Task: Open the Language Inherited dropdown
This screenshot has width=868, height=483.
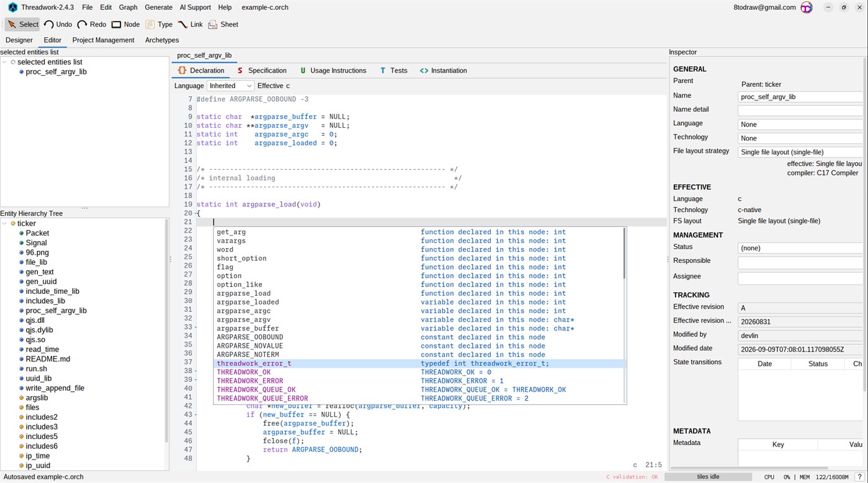Action: click(230, 86)
